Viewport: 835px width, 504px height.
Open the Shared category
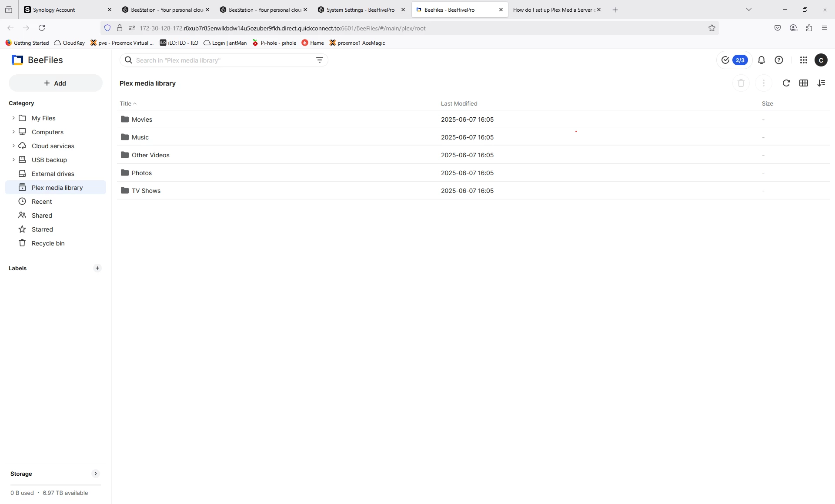click(56, 216)
